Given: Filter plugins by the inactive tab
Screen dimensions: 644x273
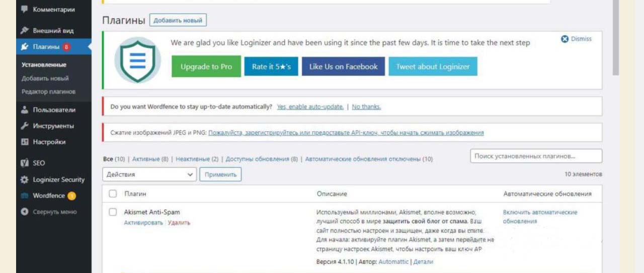Looking at the screenshot, I should pos(197,159).
